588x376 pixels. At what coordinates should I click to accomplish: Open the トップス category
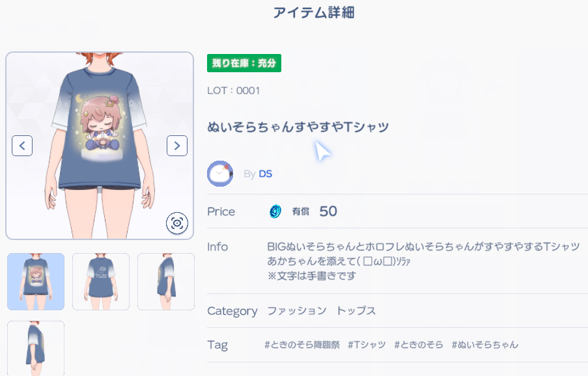pos(356,311)
